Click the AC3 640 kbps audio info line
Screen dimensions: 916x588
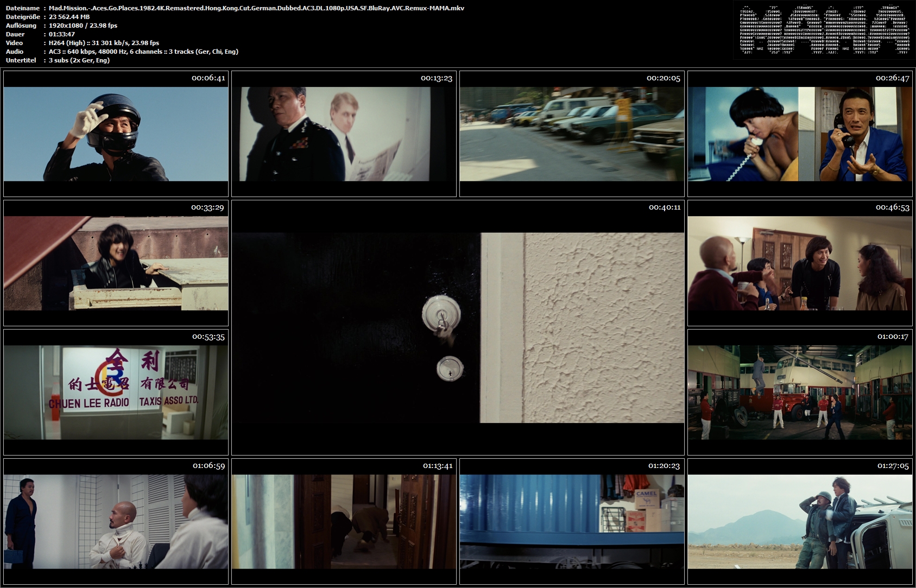[x=143, y=52]
